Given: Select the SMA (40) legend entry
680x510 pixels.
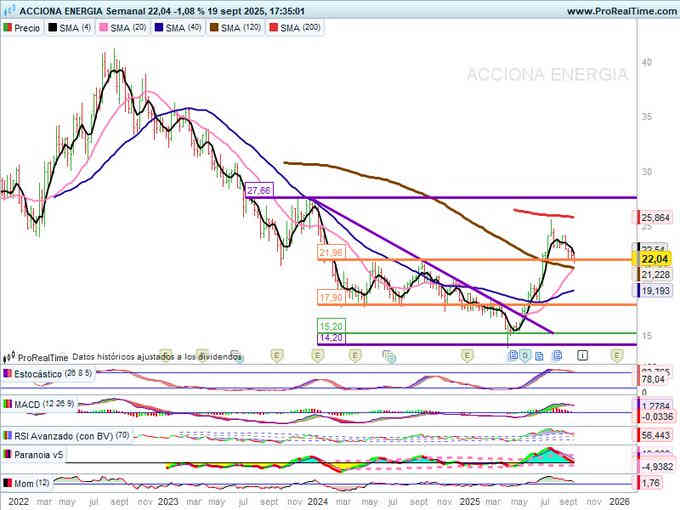Looking at the screenshot, I should [x=178, y=28].
